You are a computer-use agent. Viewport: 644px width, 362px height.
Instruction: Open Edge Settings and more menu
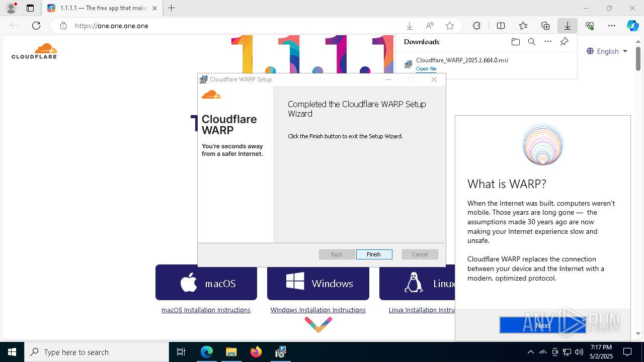tap(612, 26)
